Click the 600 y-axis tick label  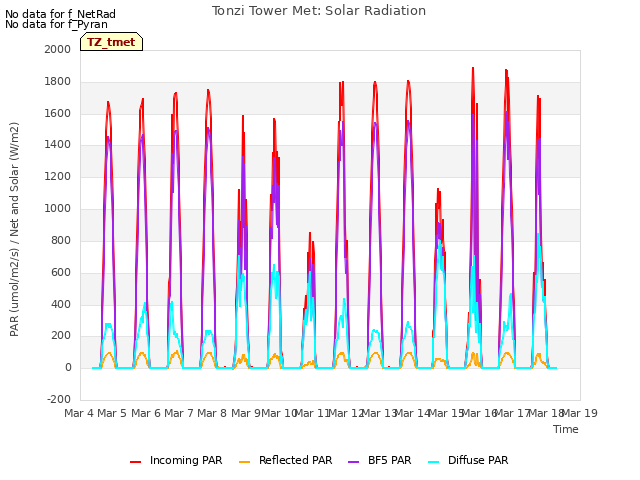click(61, 272)
